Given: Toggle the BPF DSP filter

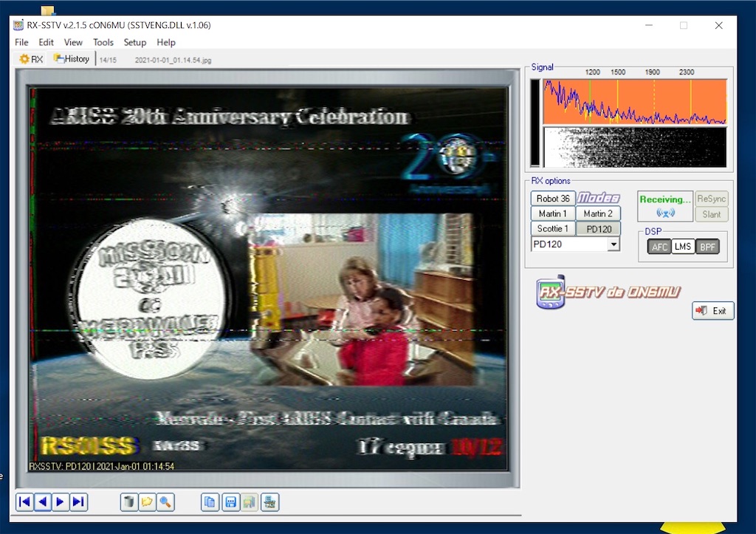Looking at the screenshot, I should tap(707, 247).
